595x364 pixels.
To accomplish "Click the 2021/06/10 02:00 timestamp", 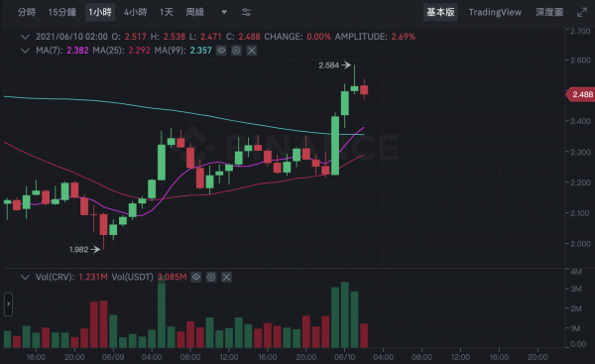I will (x=71, y=37).
